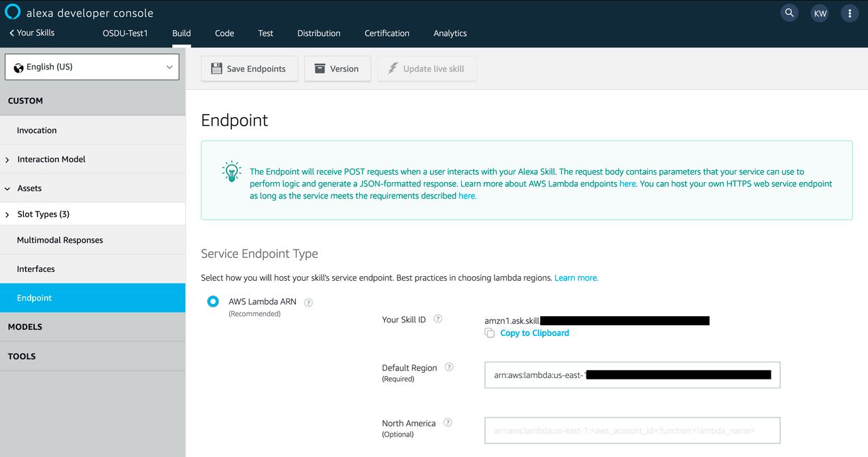Viewport: 868px width, 457px height.
Task: Focus the Default Region ARN field
Action: click(x=632, y=375)
